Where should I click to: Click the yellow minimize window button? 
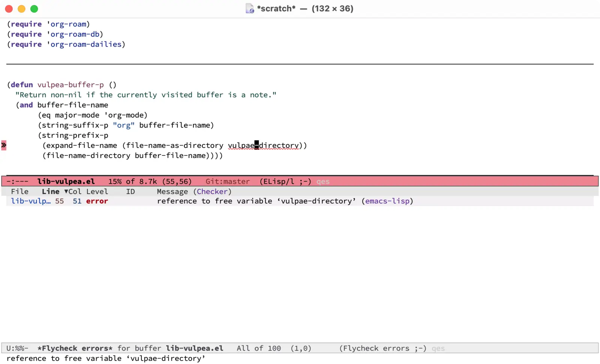tap(22, 9)
